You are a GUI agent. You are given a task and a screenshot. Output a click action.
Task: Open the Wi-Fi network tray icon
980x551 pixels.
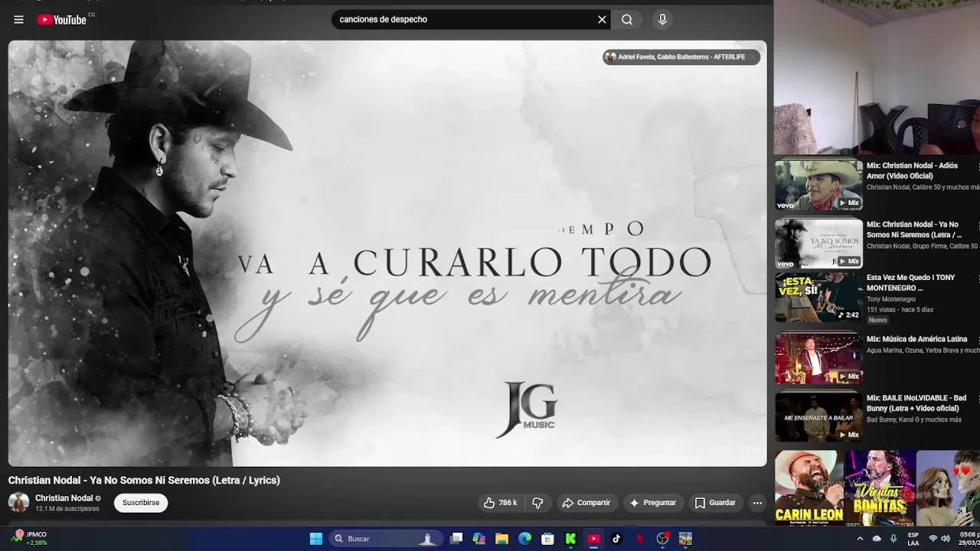(933, 539)
